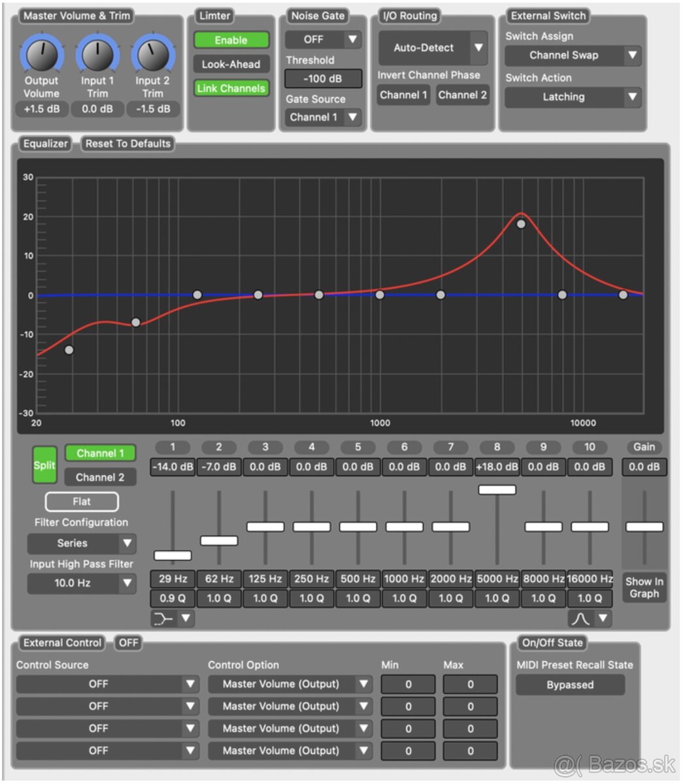
Task: Click the band 8 gain slider handle
Action: tap(497, 489)
